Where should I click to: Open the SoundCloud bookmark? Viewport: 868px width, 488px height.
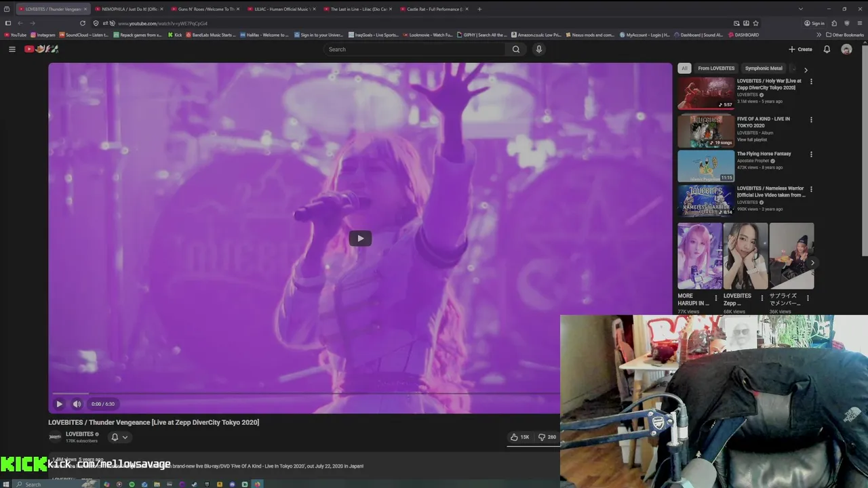[x=84, y=35]
